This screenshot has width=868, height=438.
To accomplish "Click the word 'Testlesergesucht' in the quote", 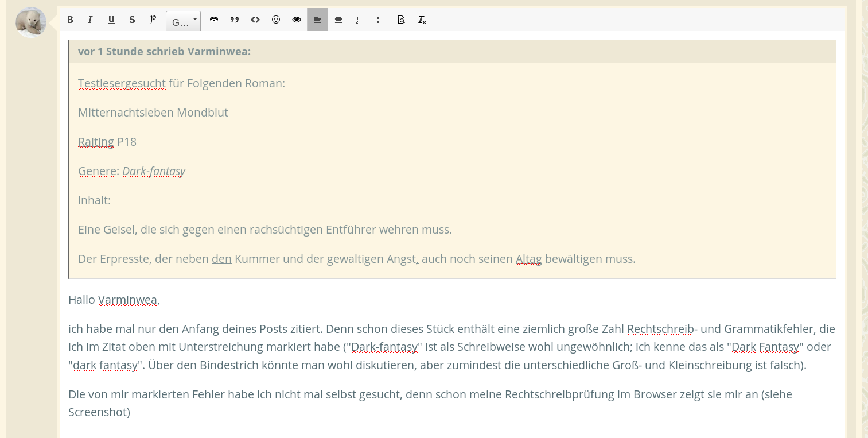I will click(122, 83).
